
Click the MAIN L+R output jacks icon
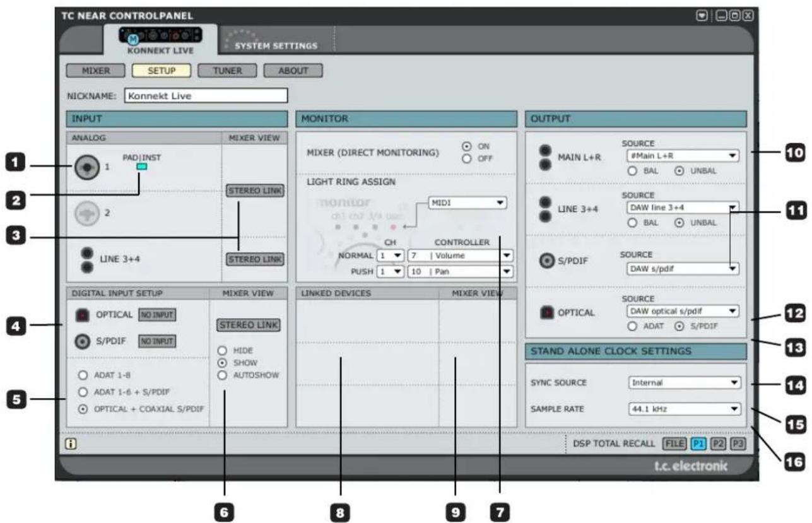point(545,156)
